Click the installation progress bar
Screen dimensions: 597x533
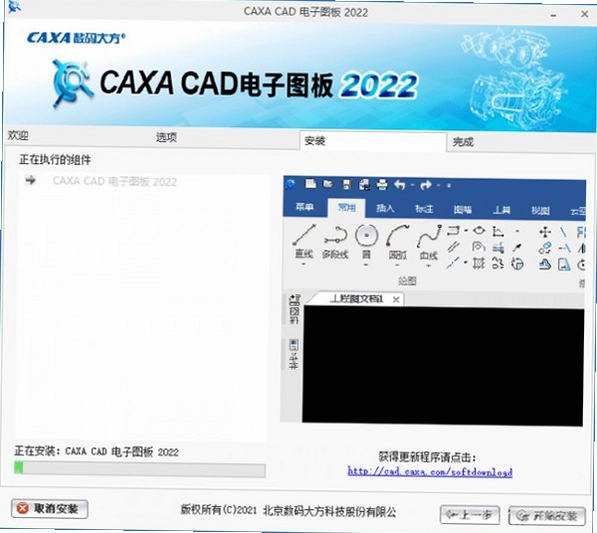click(x=140, y=469)
